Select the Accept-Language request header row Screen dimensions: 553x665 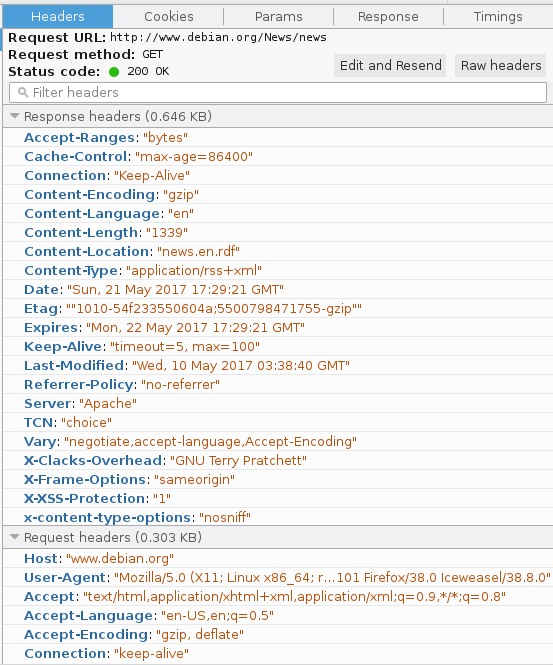[278, 615]
